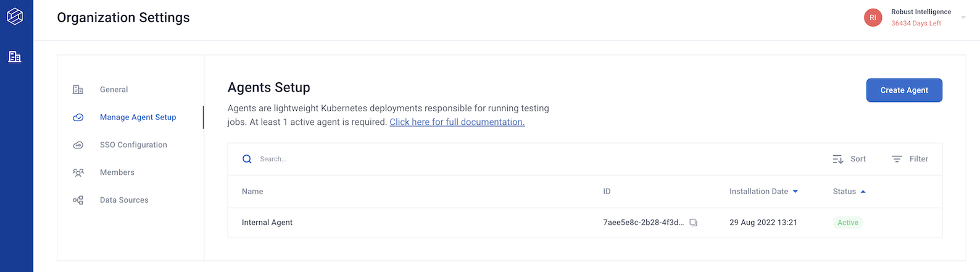Click the Data Sources nodes icon
Screen dimensions: 980x272
pyautogui.click(x=78, y=200)
